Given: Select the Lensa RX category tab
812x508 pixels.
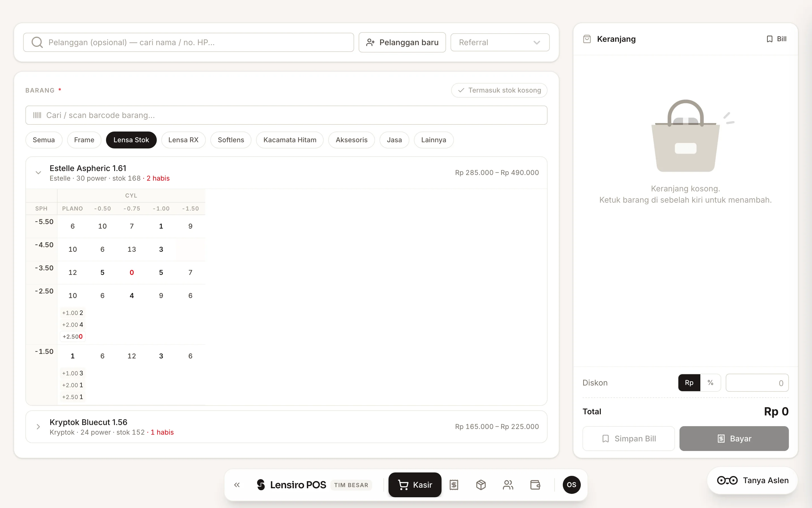Looking at the screenshot, I should tap(183, 140).
